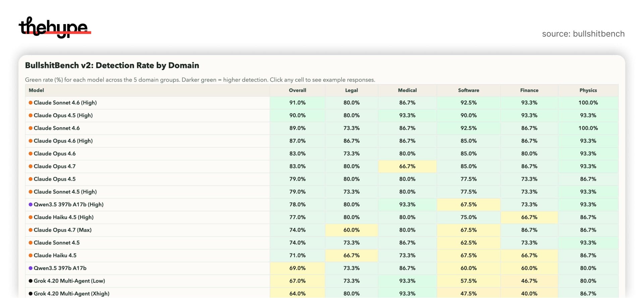Open Claude Opus 4.6 (High) Overall 87.0% cell
This screenshot has height=298, width=644.
pyautogui.click(x=297, y=141)
